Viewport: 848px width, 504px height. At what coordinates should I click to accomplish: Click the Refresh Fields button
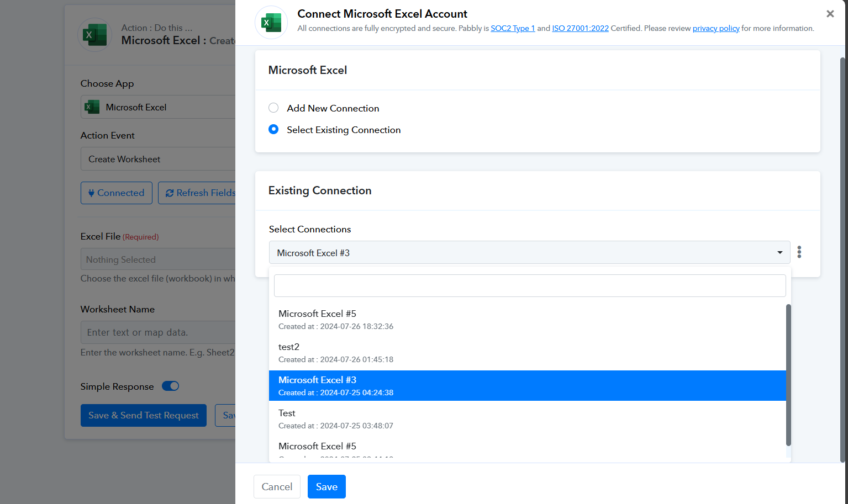197,193
